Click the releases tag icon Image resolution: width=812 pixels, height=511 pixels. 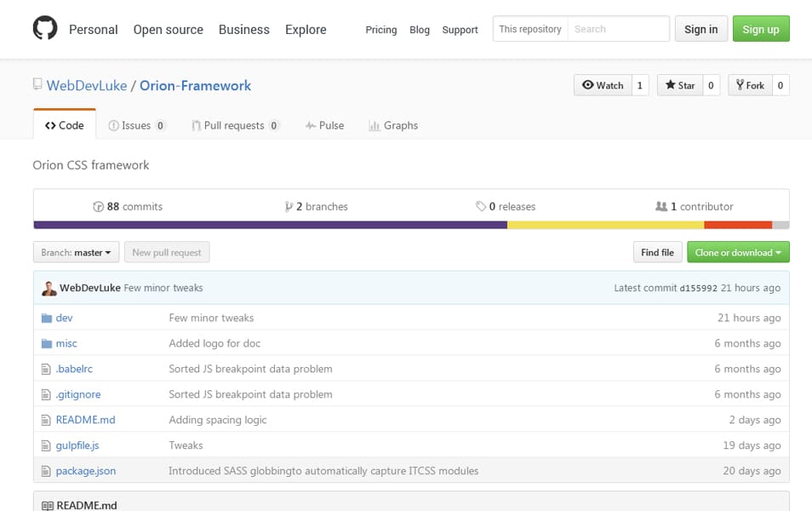481,206
